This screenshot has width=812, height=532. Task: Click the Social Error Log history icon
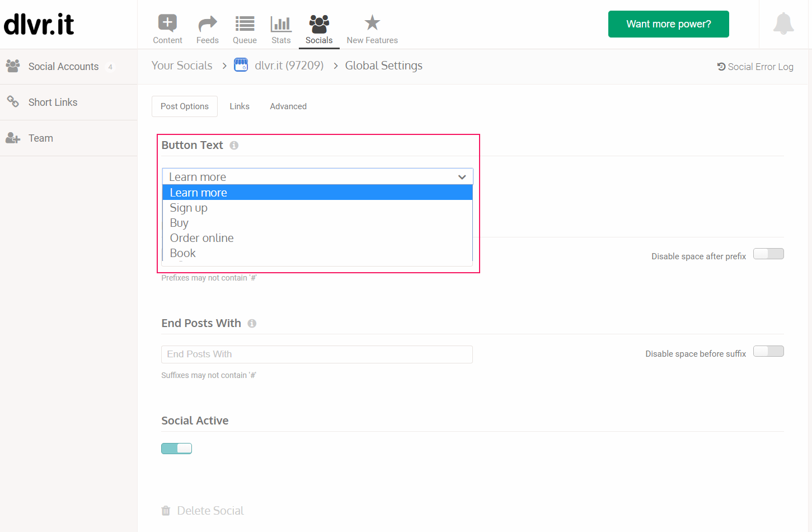pos(721,67)
